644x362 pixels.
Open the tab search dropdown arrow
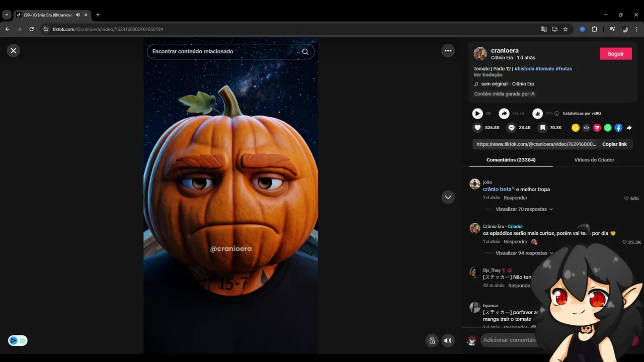[7, 15]
